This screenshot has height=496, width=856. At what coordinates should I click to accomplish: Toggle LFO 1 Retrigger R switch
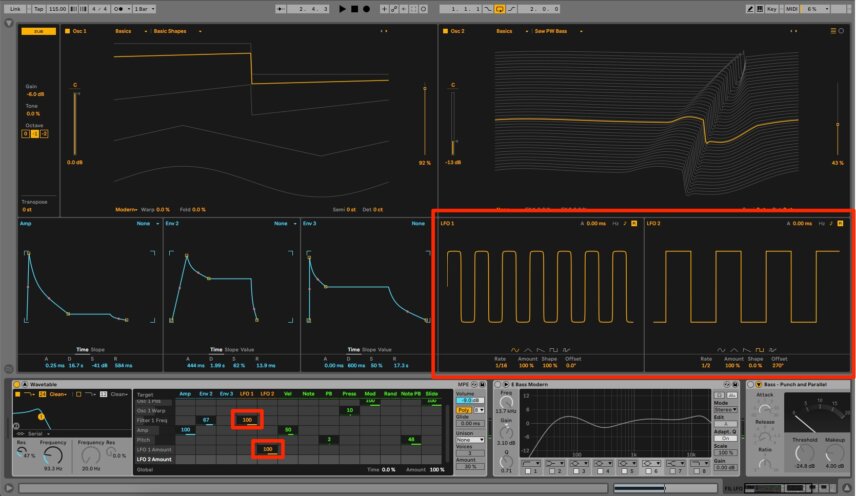click(634, 223)
